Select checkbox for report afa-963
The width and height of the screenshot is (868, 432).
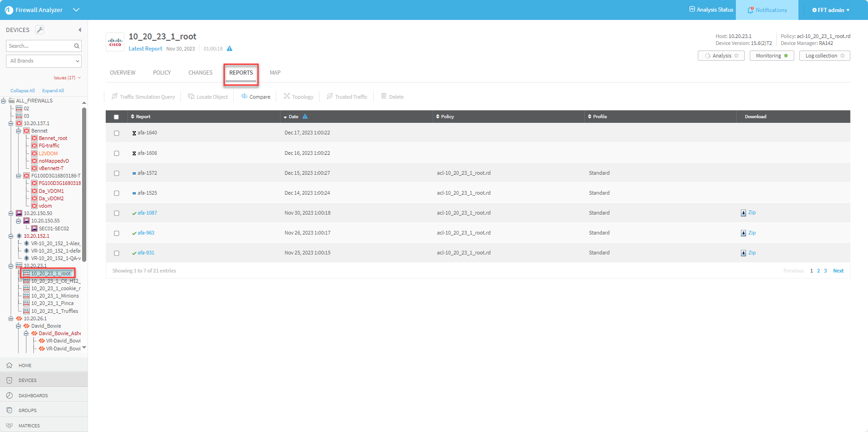116,233
